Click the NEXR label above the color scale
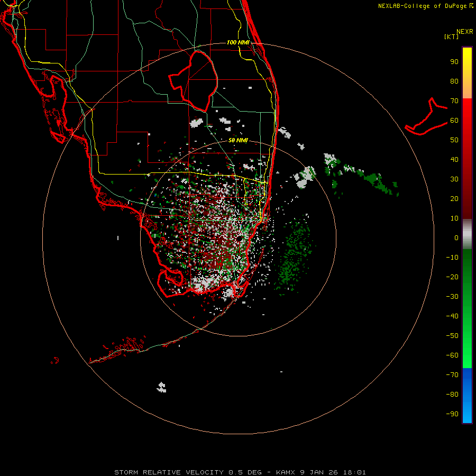The height and width of the screenshot is (476, 476). click(465, 32)
